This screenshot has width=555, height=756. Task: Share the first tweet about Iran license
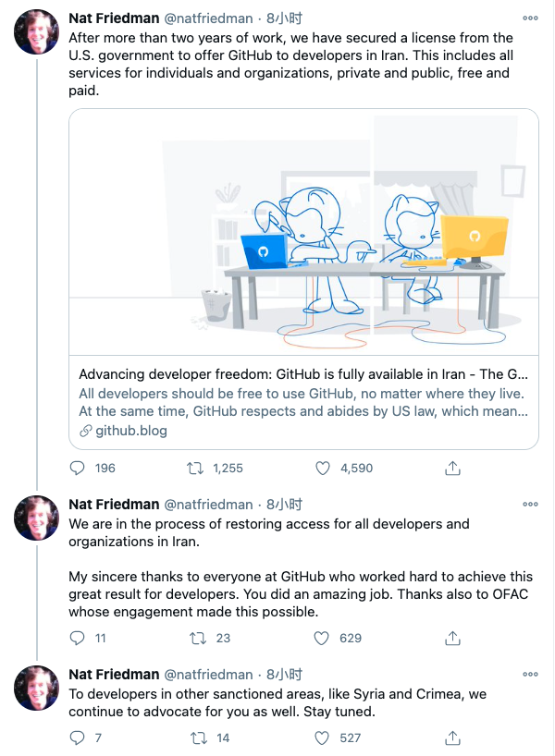[452, 468]
